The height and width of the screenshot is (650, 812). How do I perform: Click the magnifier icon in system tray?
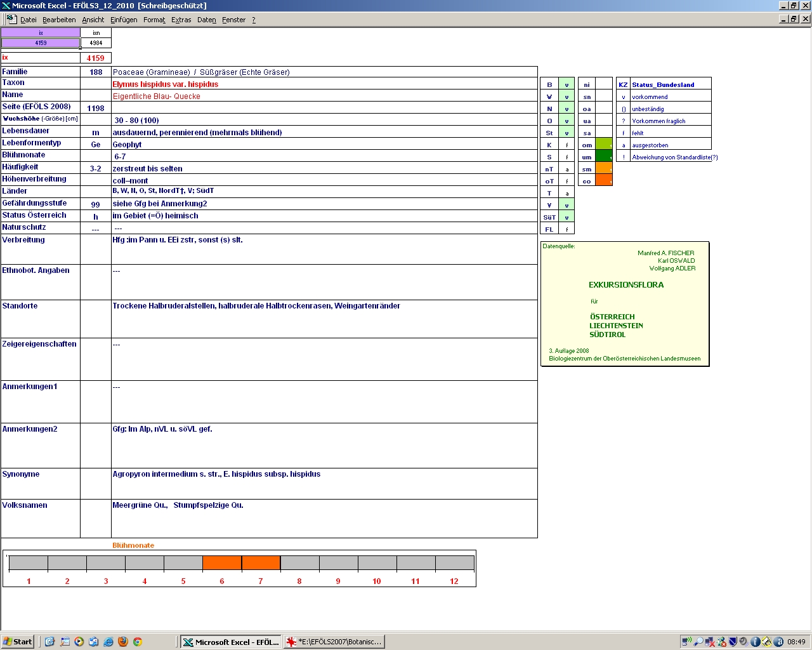click(698, 642)
